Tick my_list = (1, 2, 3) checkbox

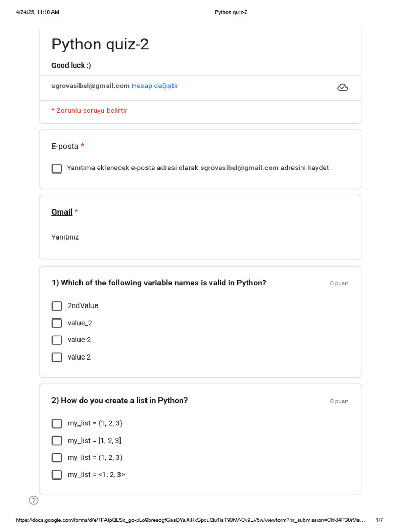tap(57, 458)
